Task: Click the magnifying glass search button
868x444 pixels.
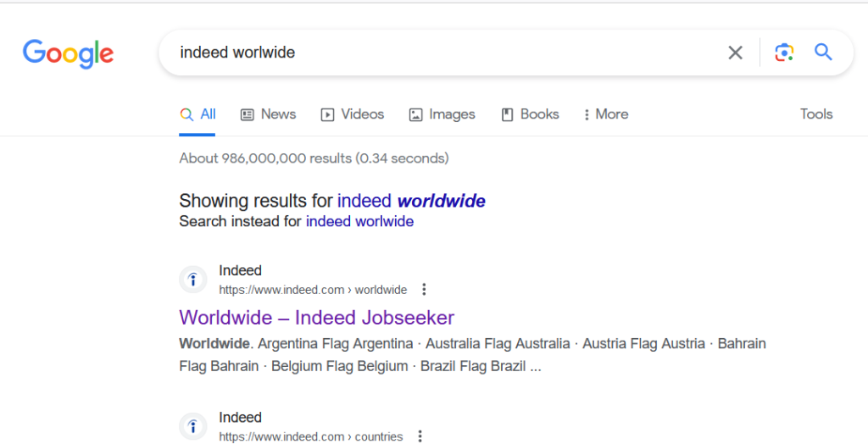Action: [823, 52]
